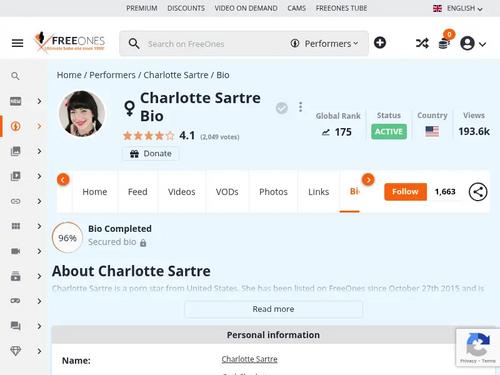
Task: Click the Charlotte Sartre name link
Action: [249, 359]
